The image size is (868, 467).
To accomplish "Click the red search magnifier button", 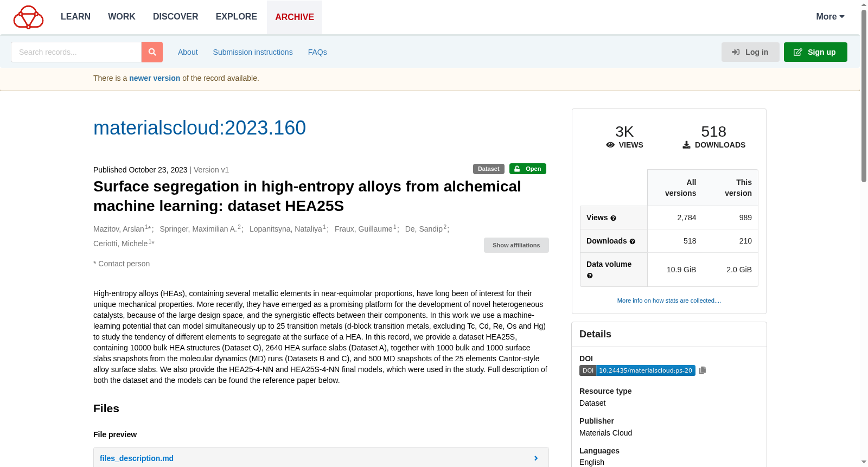I will 152,52.
